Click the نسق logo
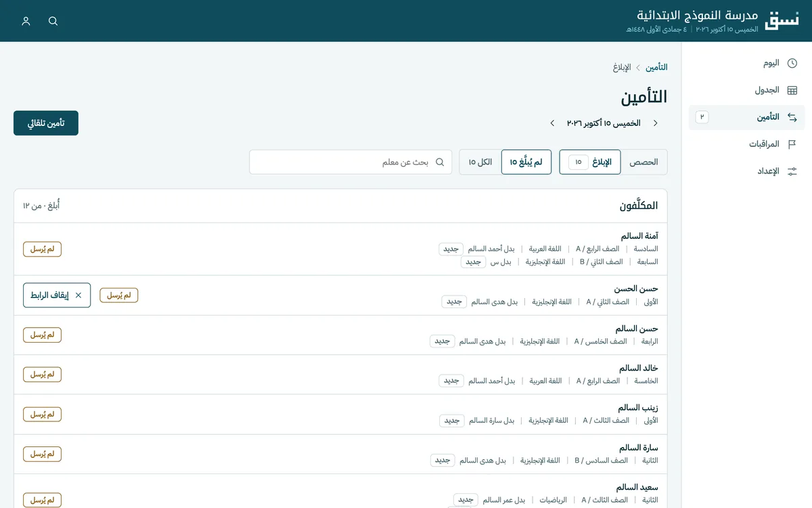The image size is (812, 508). [x=782, y=20]
